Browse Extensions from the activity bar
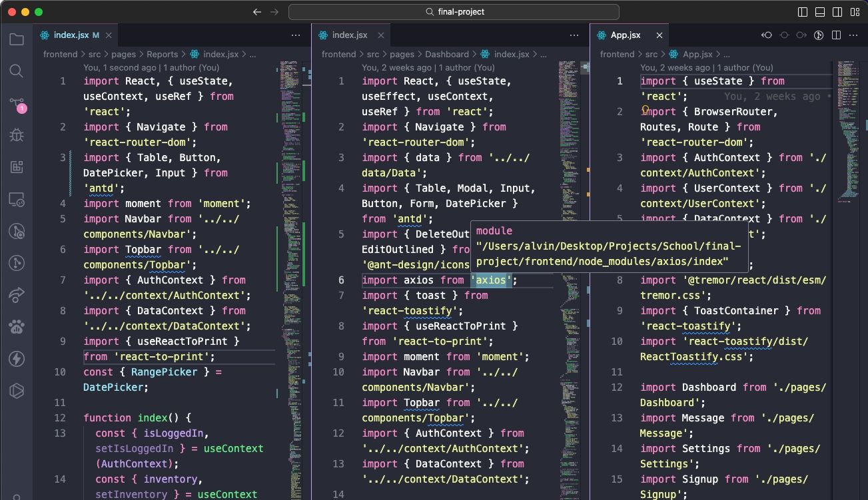868x500 pixels. point(17,167)
